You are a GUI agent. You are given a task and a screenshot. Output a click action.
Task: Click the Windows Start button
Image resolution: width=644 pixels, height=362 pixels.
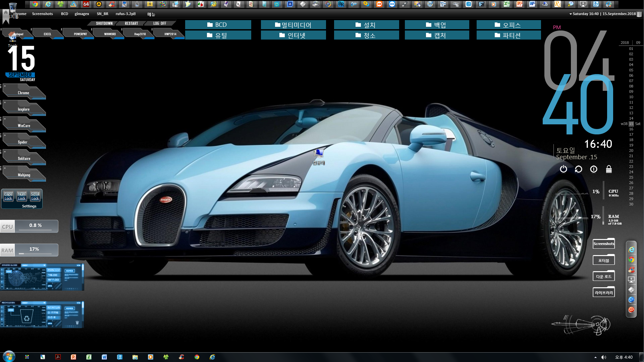pyautogui.click(x=9, y=357)
